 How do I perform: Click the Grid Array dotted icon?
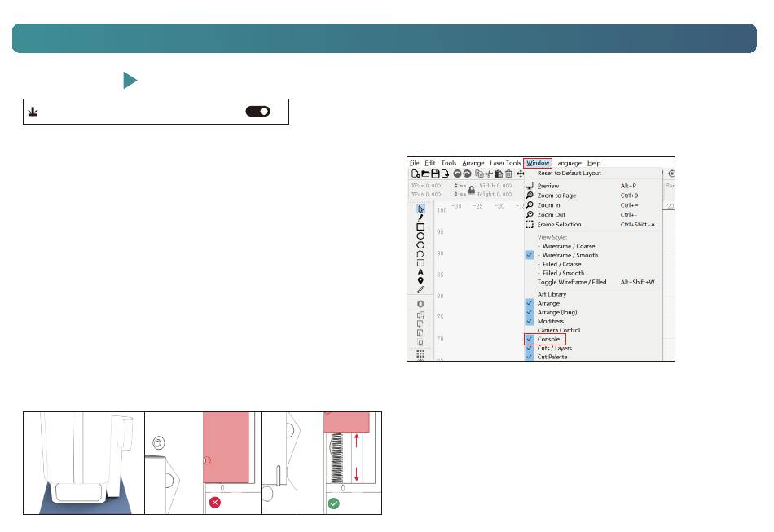coord(420,354)
